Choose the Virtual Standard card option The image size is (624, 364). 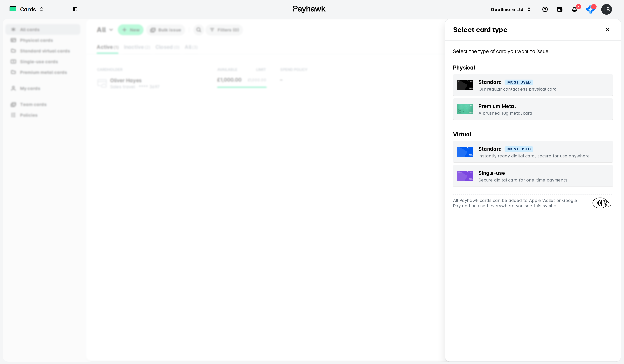coord(533,152)
